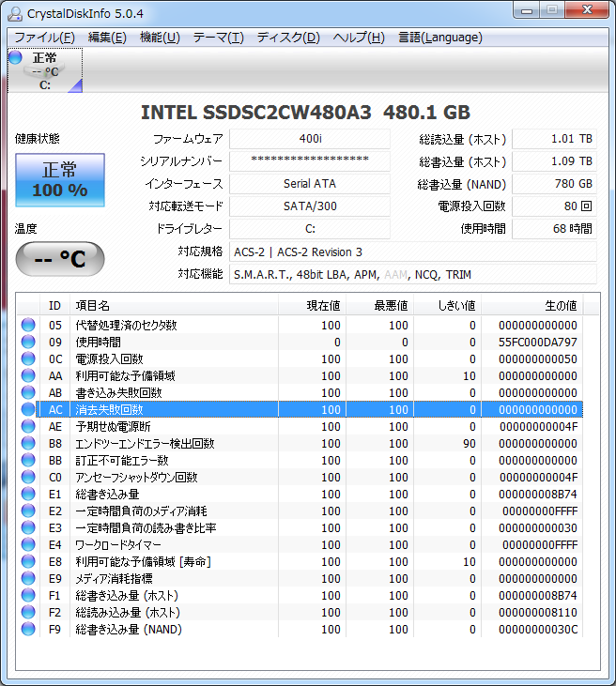Image resolution: width=616 pixels, height=686 pixels.
Task: Click the 電源投入回数 value 80 回
Action: 554,206
